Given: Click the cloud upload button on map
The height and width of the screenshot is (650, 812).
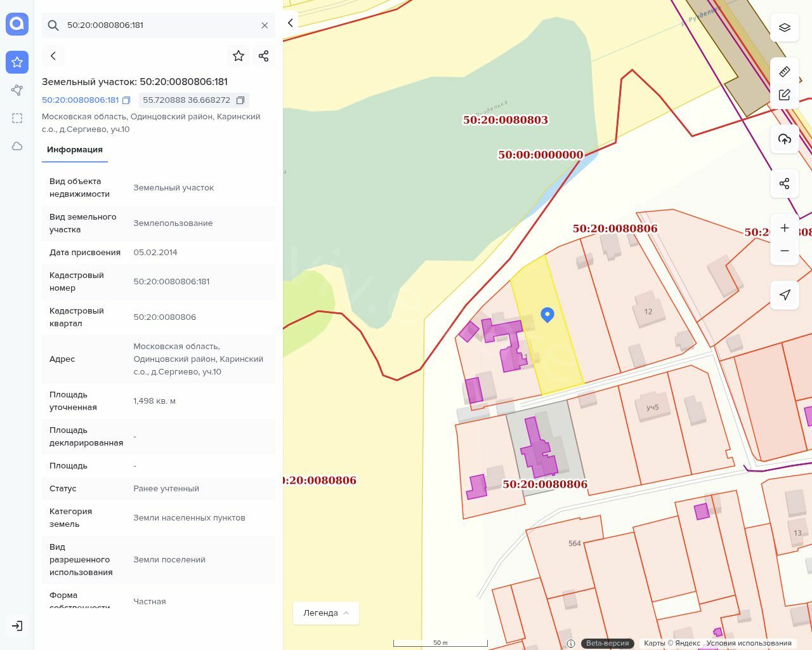Looking at the screenshot, I should pyautogui.click(x=785, y=139).
